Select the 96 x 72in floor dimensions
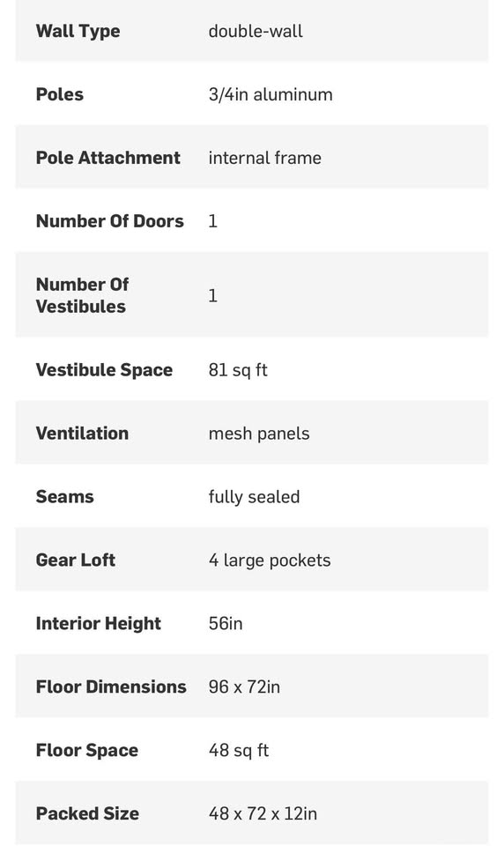Image resolution: width=504 pixels, height=846 pixels. coord(244,686)
